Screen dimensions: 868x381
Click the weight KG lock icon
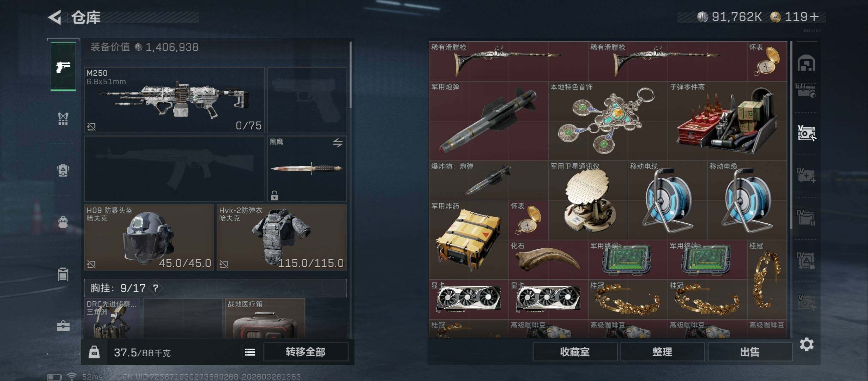(x=94, y=352)
